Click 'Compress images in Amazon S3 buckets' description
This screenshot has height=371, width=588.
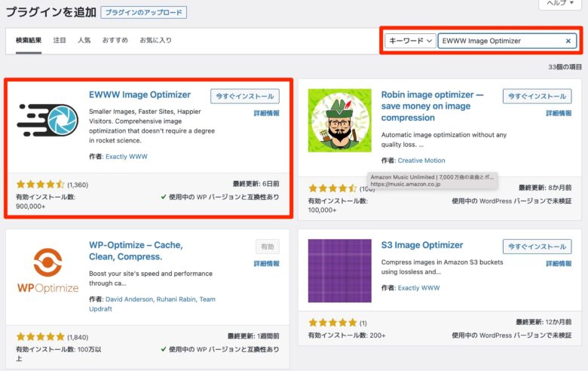(x=442, y=267)
